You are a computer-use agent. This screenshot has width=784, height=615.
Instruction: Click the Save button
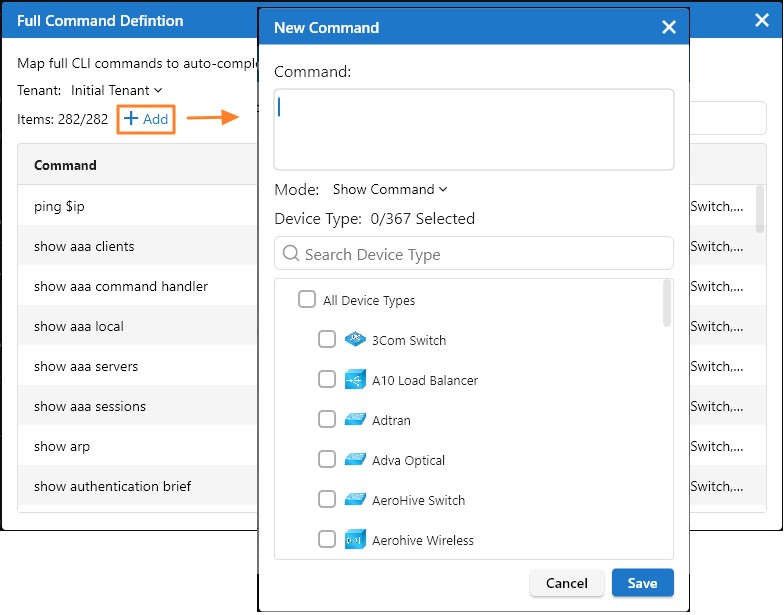642,583
